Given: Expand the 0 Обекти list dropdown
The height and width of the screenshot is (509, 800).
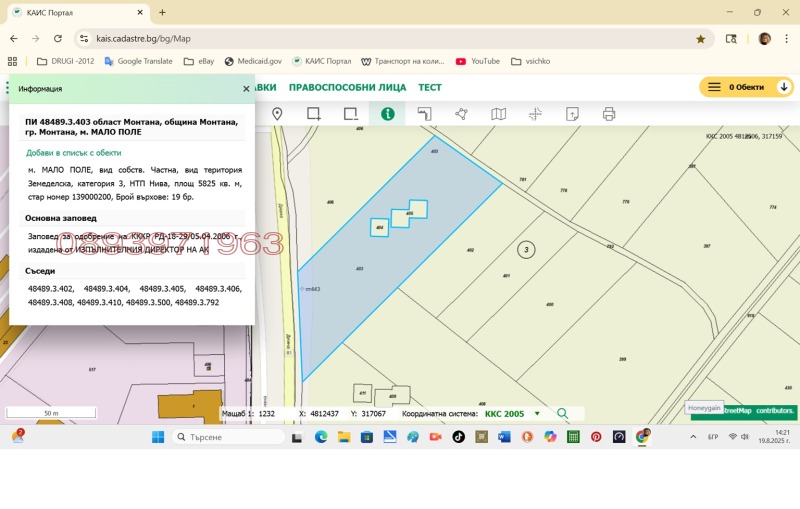Looking at the screenshot, I should click(784, 87).
